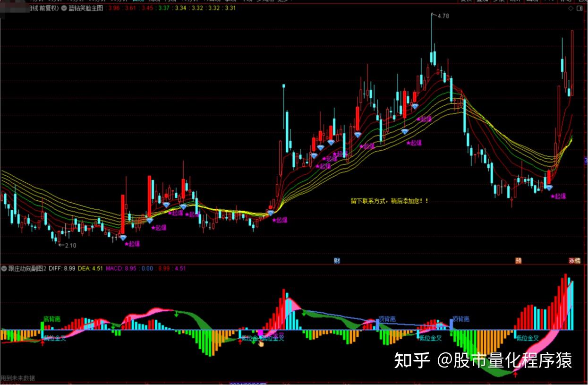
Task: Click the green 3.37 moving average value
Action: pos(164,8)
